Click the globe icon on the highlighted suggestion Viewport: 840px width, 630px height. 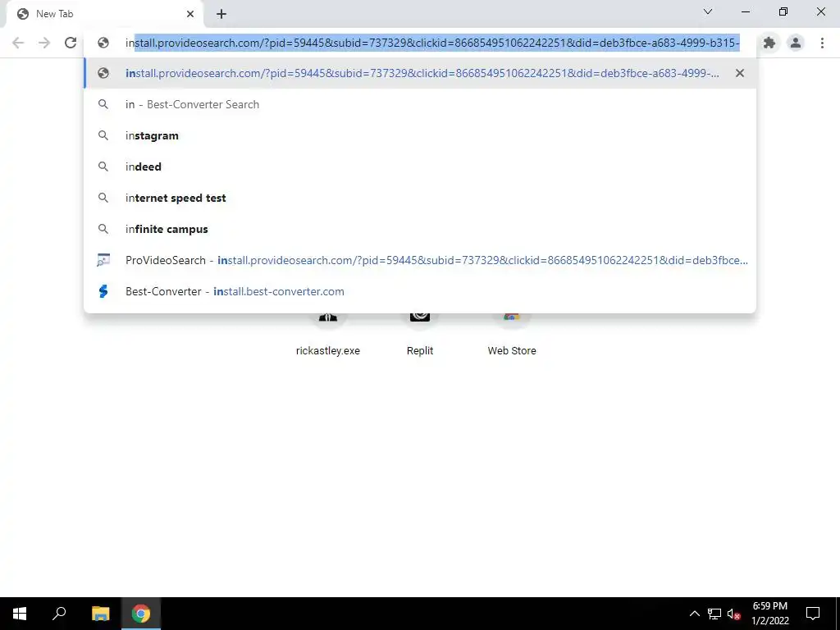103,73
